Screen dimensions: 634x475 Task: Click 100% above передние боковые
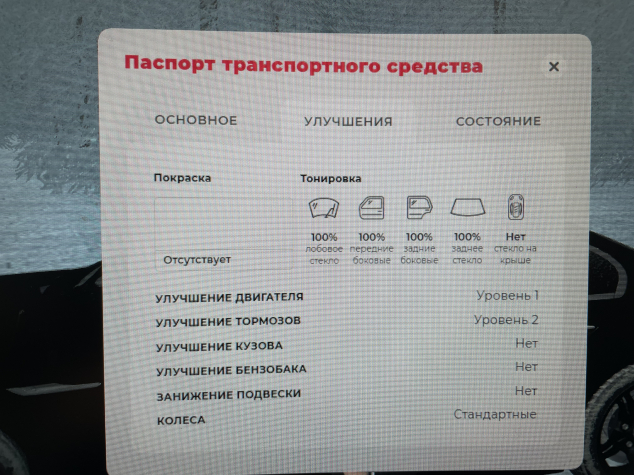pos(372,237)
